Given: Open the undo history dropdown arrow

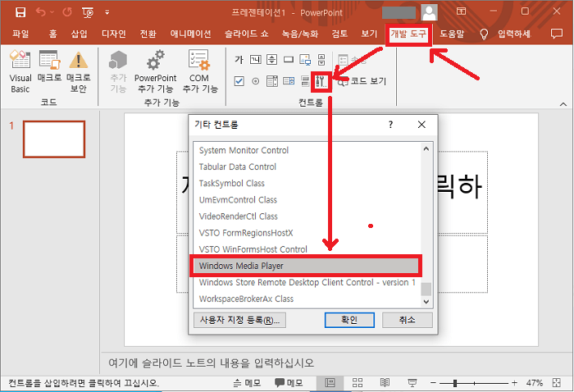Looking at the screenshot, I should click(52, 12).
